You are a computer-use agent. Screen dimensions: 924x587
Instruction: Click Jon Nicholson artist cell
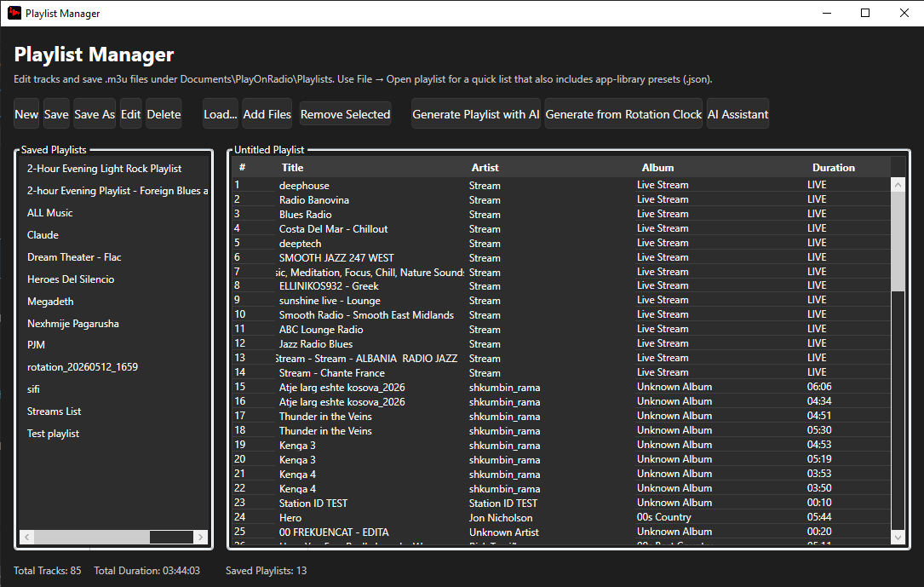click(501, 517)
